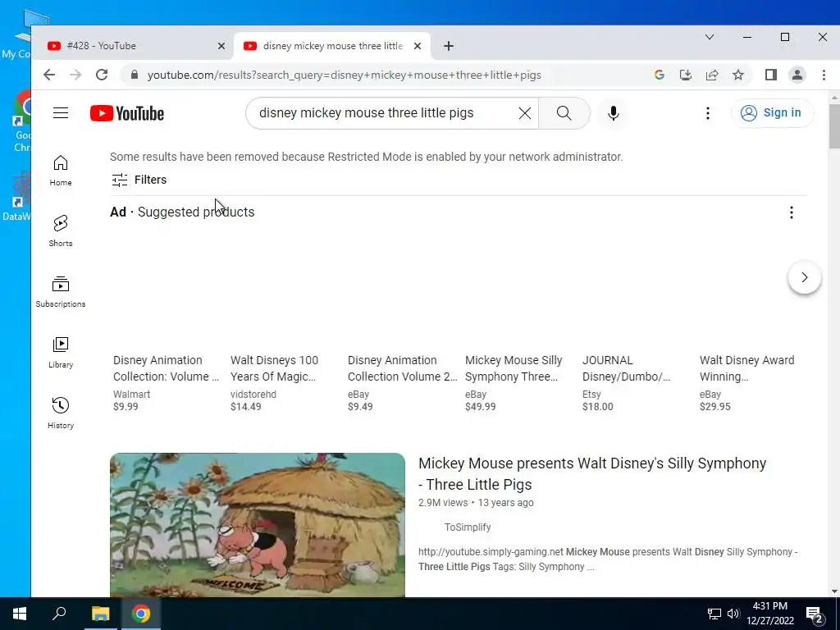Open Subscriptions in the sidebar
Screen dimensions: 840x630
coord(61,292)
